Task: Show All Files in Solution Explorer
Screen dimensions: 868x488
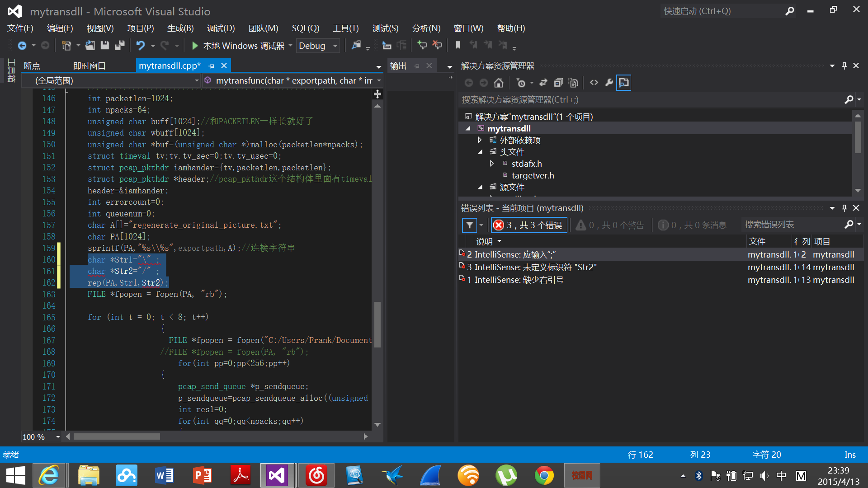Action: pos(573,83)
